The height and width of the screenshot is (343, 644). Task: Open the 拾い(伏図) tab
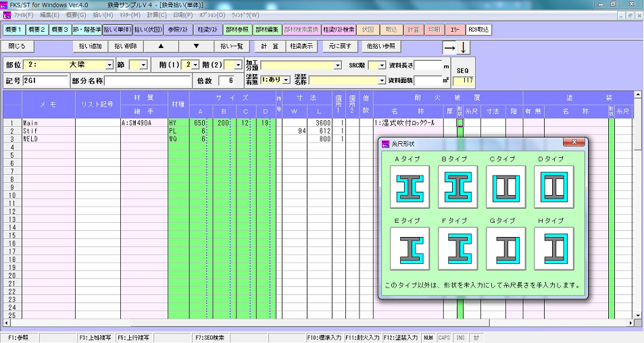(x=148, y=30)
